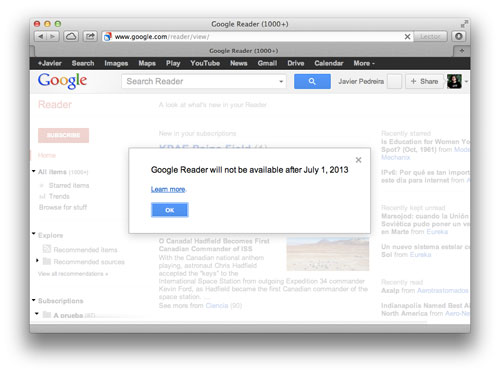Open Recommended sources folder

[89, 262]
